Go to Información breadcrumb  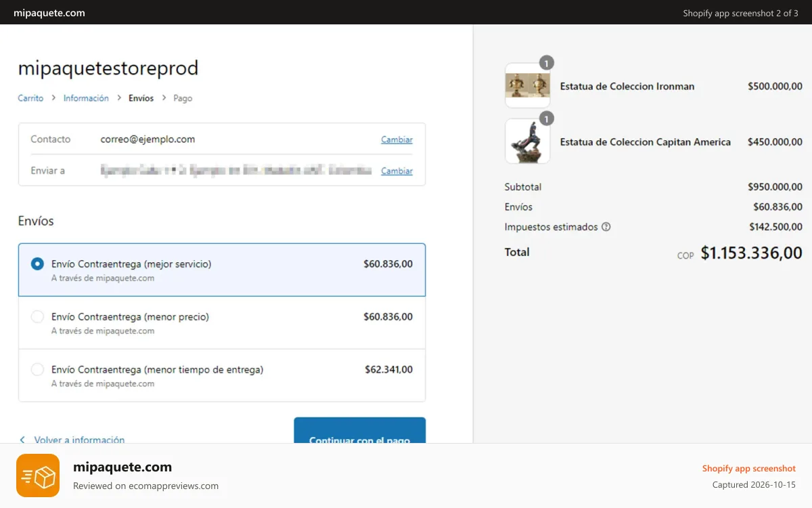(x=86, y=98)
